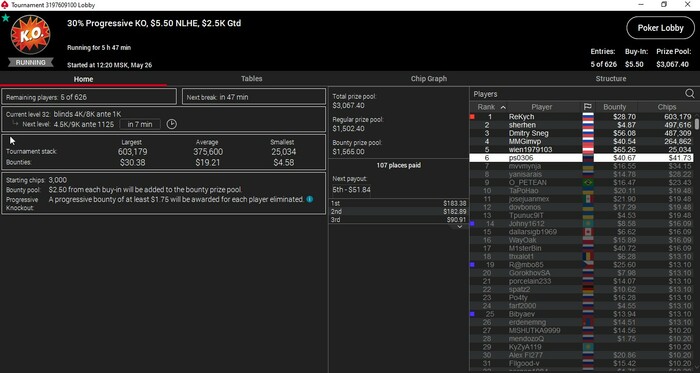Select player Alex FI277 row

pyautogui.click(x=582, y=355)
